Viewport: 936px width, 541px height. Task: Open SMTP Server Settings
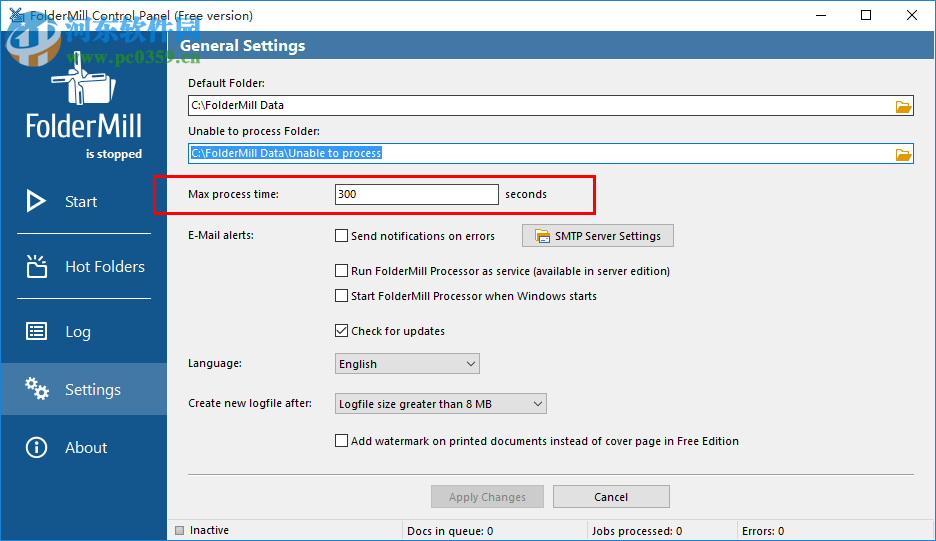pos(598,236)
